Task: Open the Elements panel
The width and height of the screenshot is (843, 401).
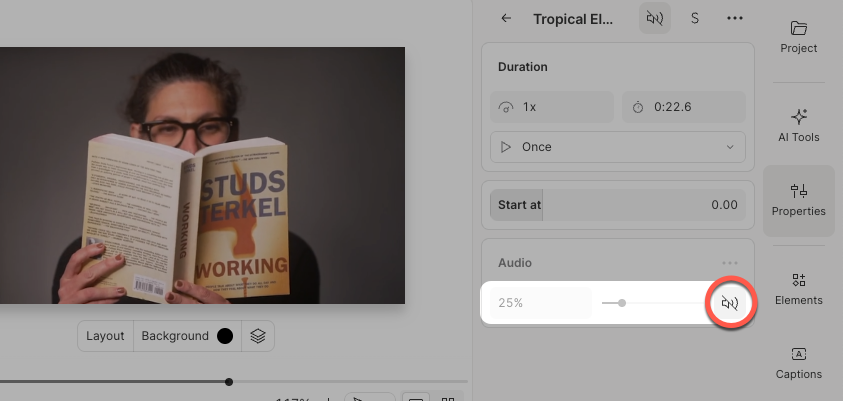Action: pyautogui.click(x=798, y=288)
